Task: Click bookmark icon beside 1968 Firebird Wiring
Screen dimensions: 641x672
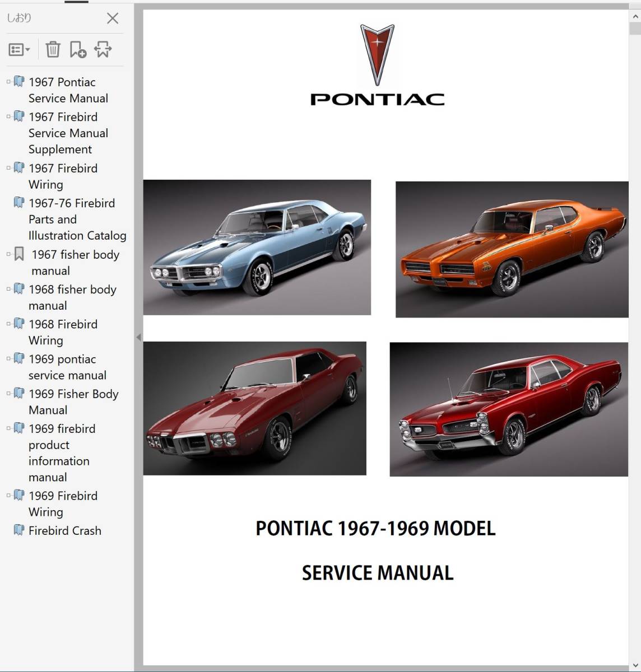Action: point(19,324)
